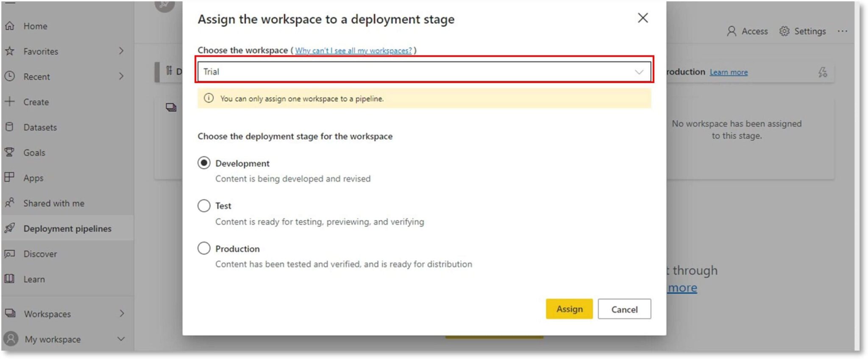
Task: Open Deployment pipelines page
Action: pyautogui.click(x=67, y=228)
